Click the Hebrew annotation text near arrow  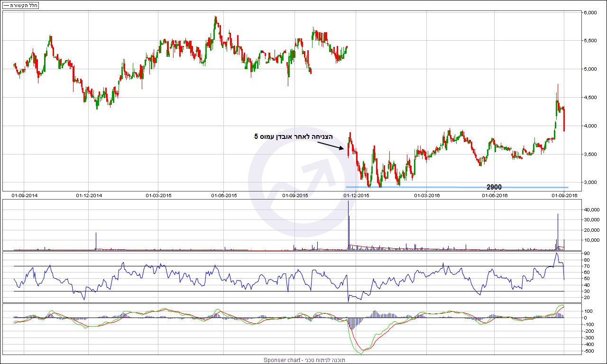pos(293,136)
